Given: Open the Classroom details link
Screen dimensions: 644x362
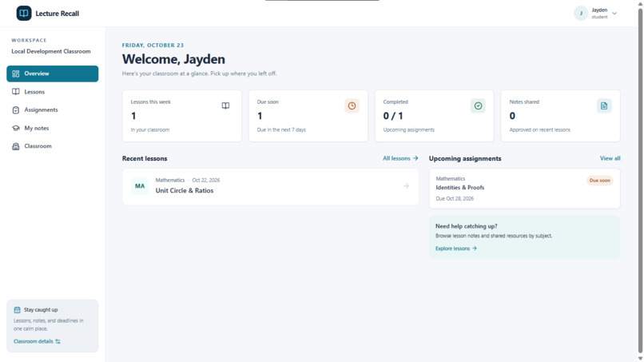Looking at the screenshot, I should [x=37, y=341].
